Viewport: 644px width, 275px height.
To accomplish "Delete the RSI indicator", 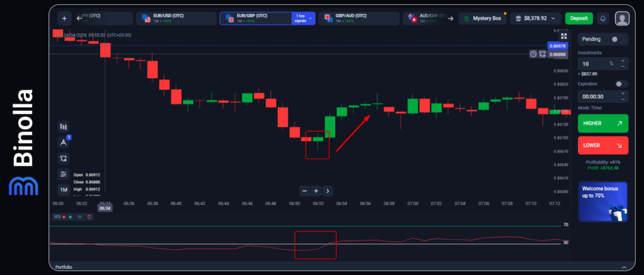I will coord(89,216).
